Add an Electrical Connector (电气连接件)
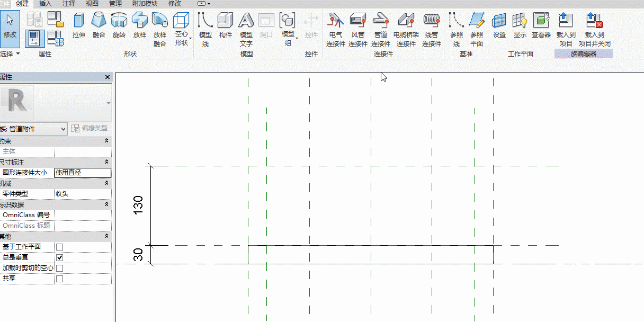This screenshot has width=644, height=322. click(x=336, y=30)
